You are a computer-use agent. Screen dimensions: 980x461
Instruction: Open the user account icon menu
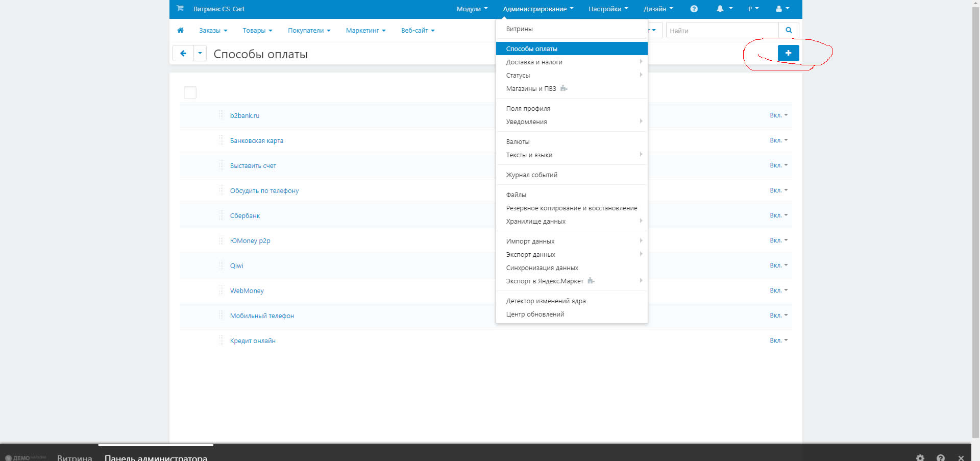click(x=782, y=9)
